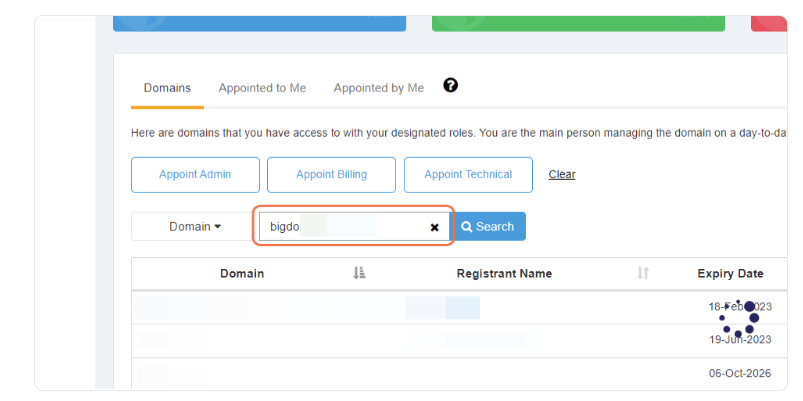Click the question mark help icon

[x=451, y=86]
